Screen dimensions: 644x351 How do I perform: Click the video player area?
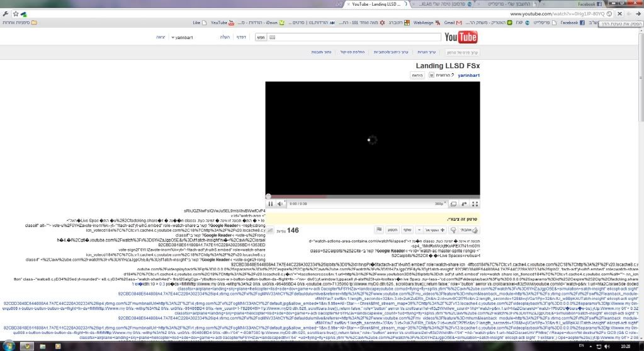click(373, 138)
